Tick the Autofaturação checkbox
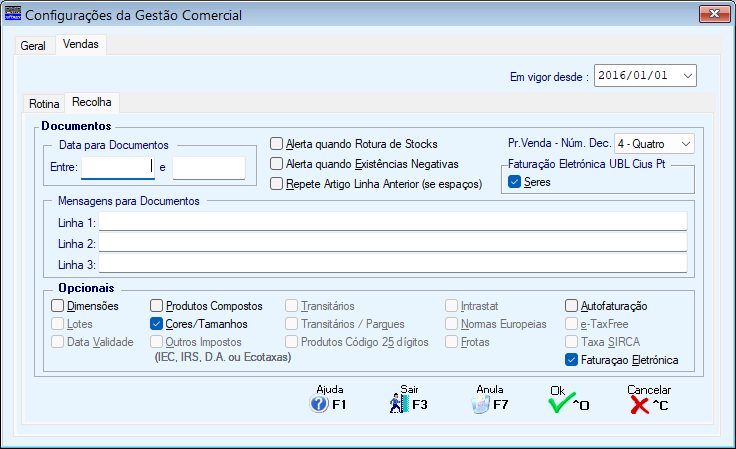 (571, 306)
